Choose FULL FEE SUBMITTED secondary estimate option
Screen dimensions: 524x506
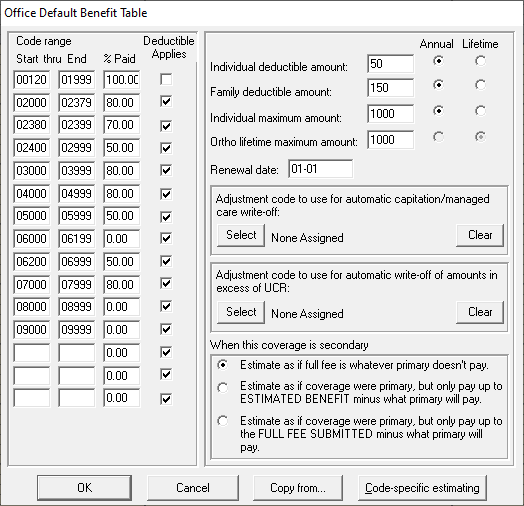223,421
